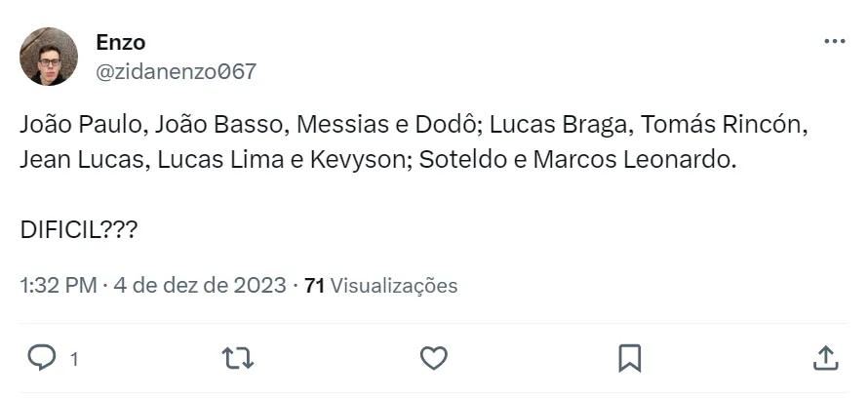This screenshot has height=399, width=868.
Task: Click the DIFICIL??? text in the tweet
Action: point(78,231)
